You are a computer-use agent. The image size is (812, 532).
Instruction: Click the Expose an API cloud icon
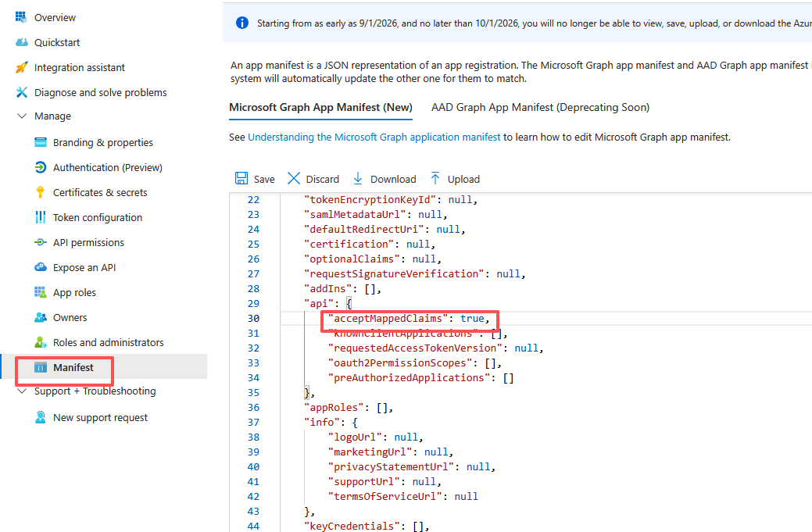pyautogui.click(x=41, y=267)
